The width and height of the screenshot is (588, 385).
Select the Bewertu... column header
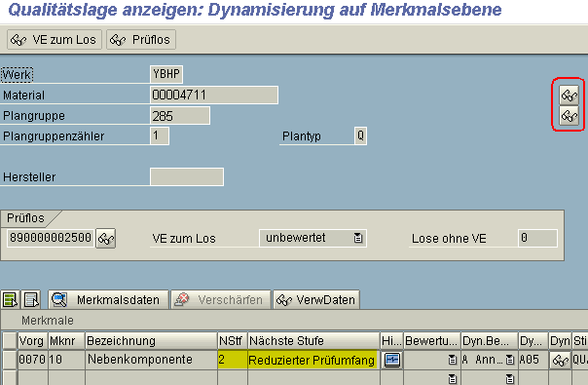point(432,341)
